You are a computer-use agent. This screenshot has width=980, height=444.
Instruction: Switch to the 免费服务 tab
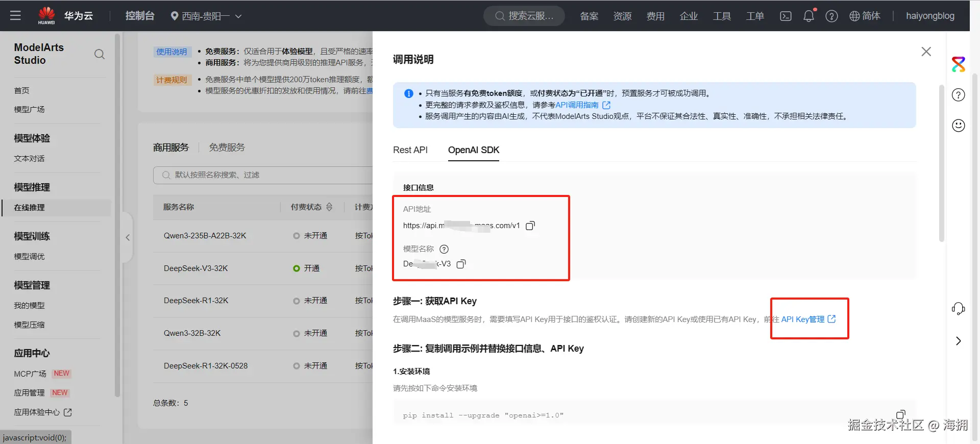(x=227, y=147)
